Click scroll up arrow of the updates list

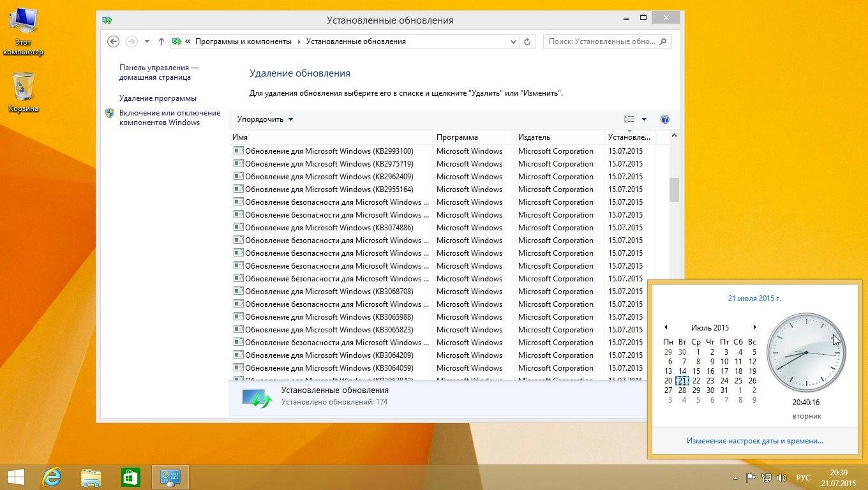pyautogui.click(x=674, y=136)
